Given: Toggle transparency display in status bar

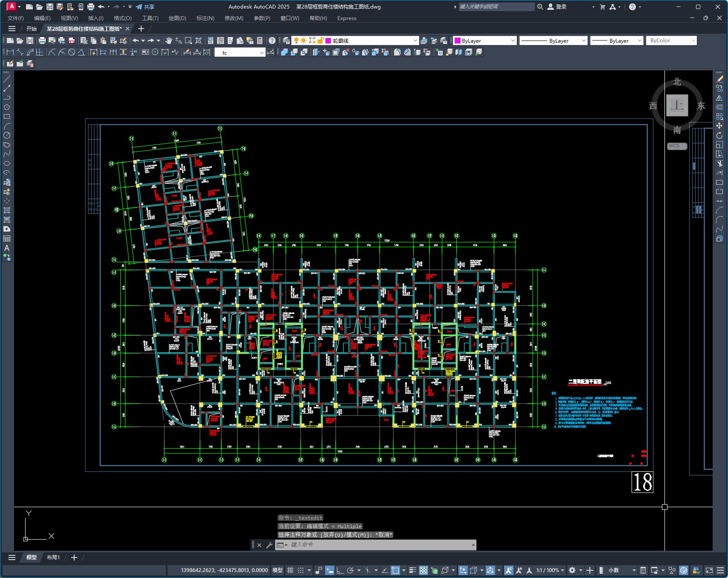Looking at the screenshot, I should coord(423,570).
